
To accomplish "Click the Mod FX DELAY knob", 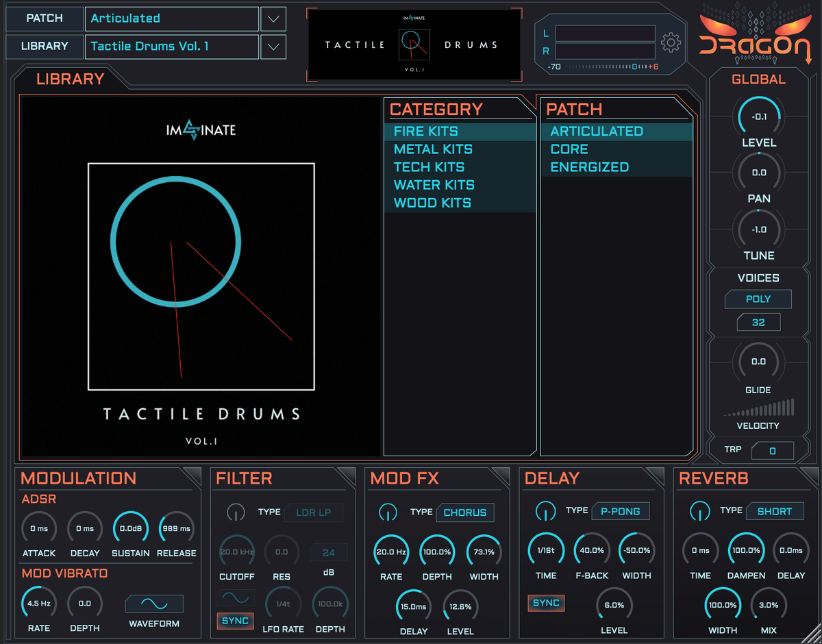I will 414,606.
